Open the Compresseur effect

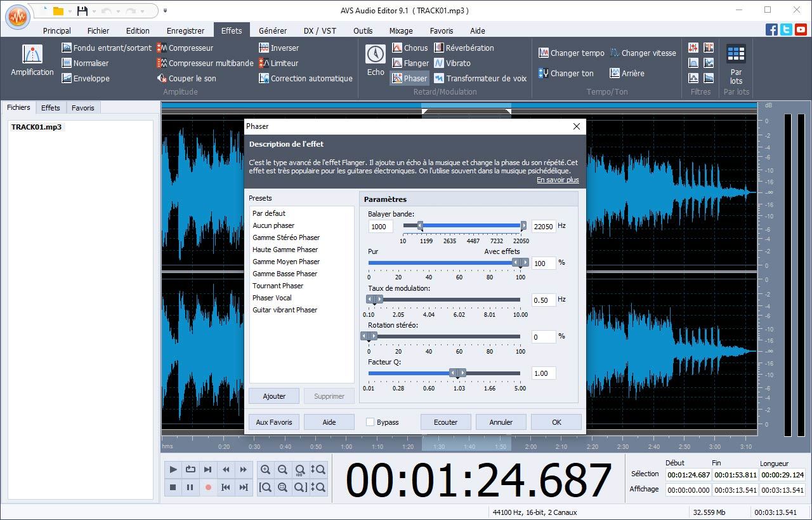click(x=185, y=48)
